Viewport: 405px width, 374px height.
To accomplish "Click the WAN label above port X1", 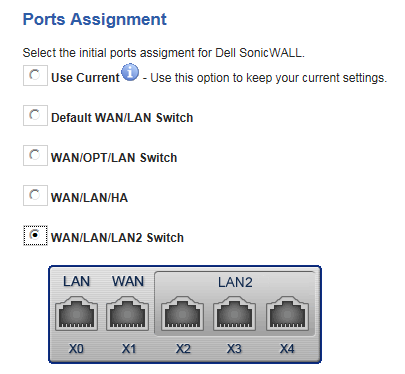I will click(x=128, y=281).
